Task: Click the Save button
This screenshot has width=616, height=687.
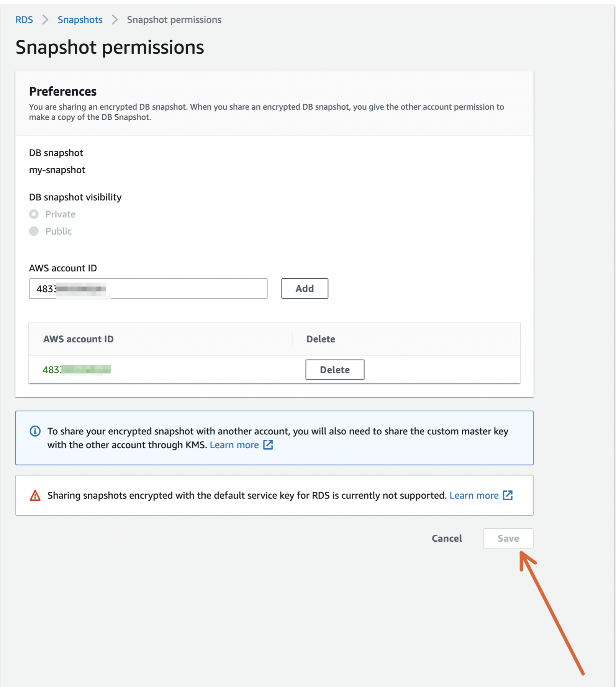Action: tap(508, 538)
